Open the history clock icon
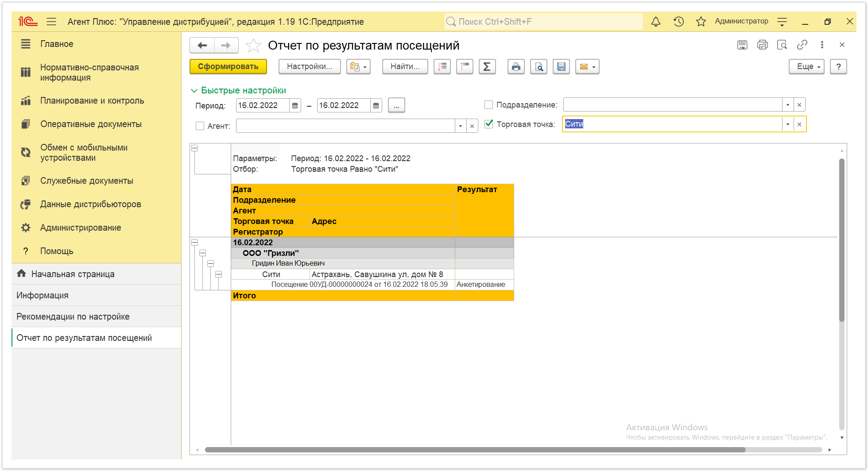 pyautogui.click(x=678, y=21)
